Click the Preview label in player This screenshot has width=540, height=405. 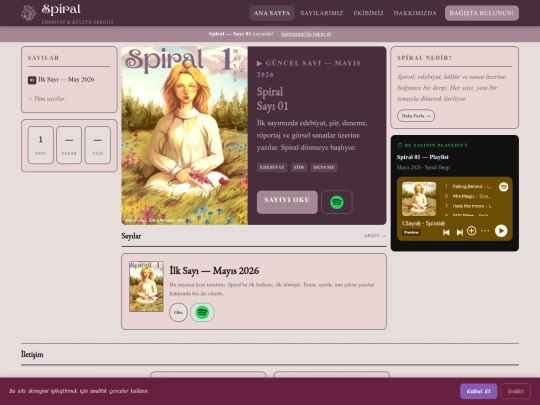click(411, 232)
